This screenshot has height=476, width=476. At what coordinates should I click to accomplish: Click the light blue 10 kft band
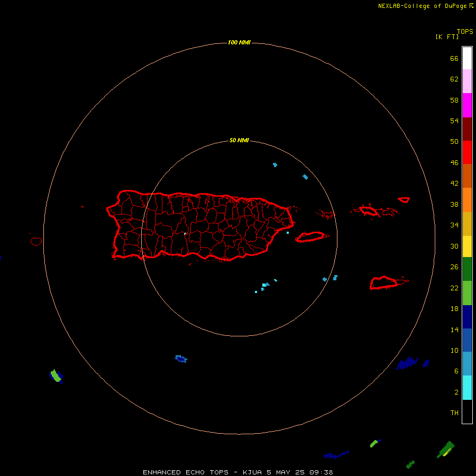pos(467,364)
